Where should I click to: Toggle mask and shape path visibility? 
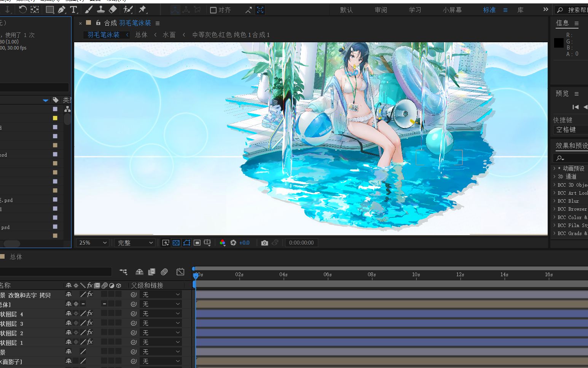click(x=186, y=243)
